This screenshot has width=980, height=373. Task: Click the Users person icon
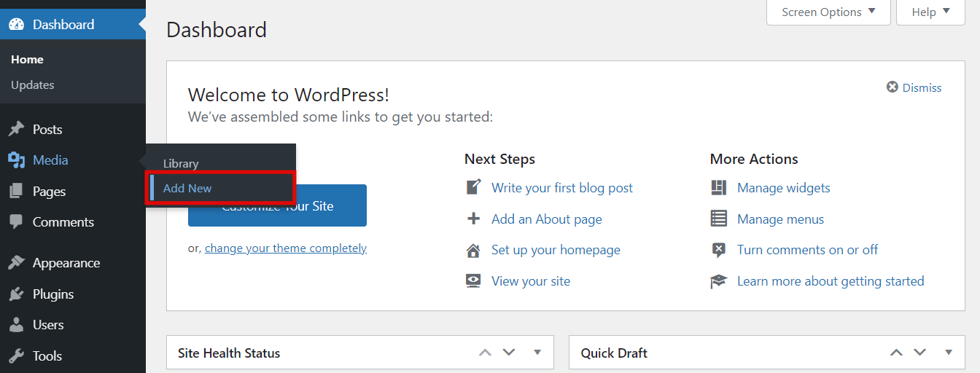16,325
